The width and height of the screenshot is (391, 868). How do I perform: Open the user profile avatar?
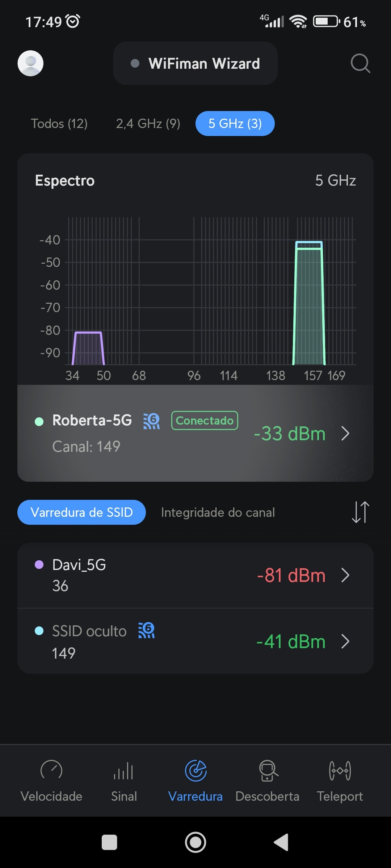point(30,63)
